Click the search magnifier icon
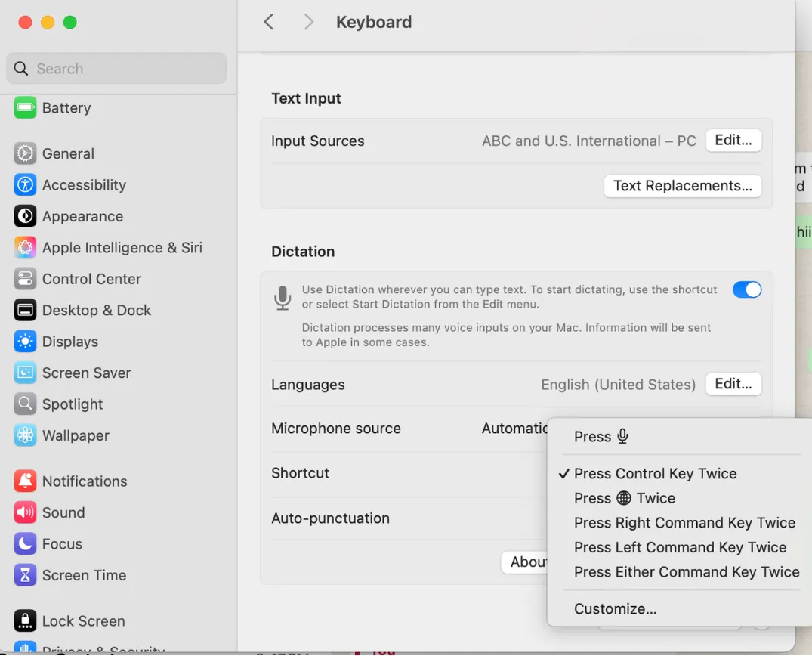 (20, 69)
